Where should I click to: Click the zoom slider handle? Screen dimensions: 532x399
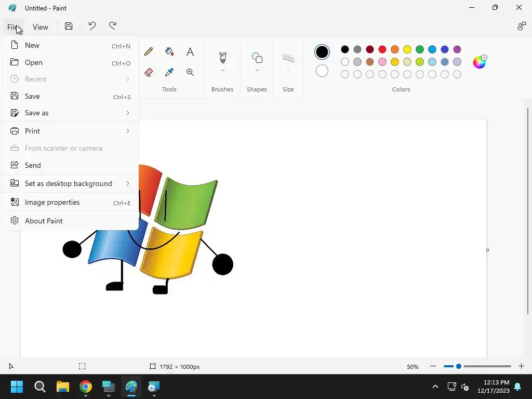point(459,366)
